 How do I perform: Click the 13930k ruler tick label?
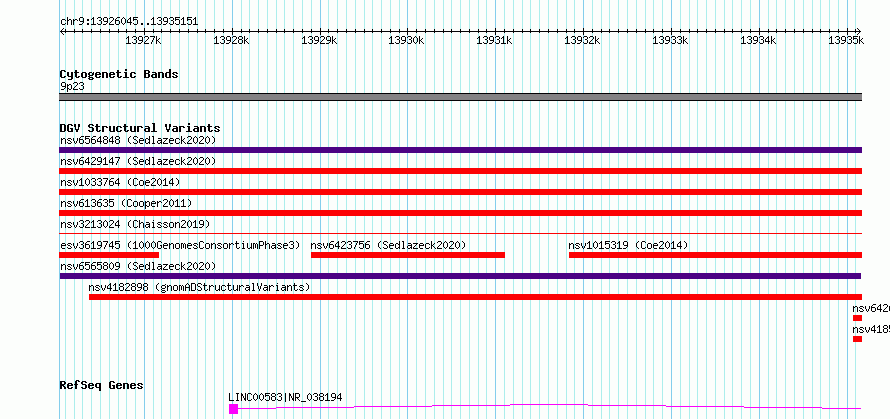coord(406,40)
